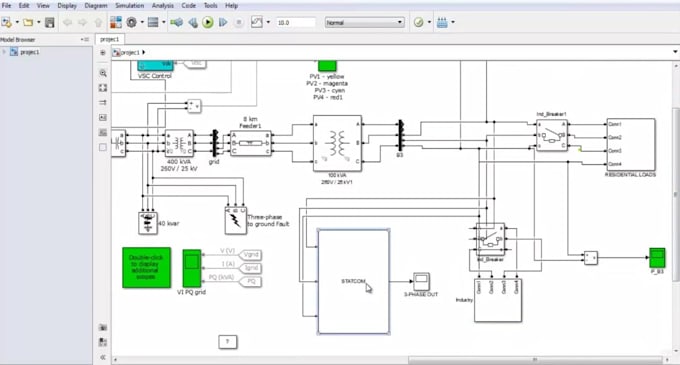Click the Model Explorer toolbar icon
This screenshot has width=680, height=365.
click(153, 23)
